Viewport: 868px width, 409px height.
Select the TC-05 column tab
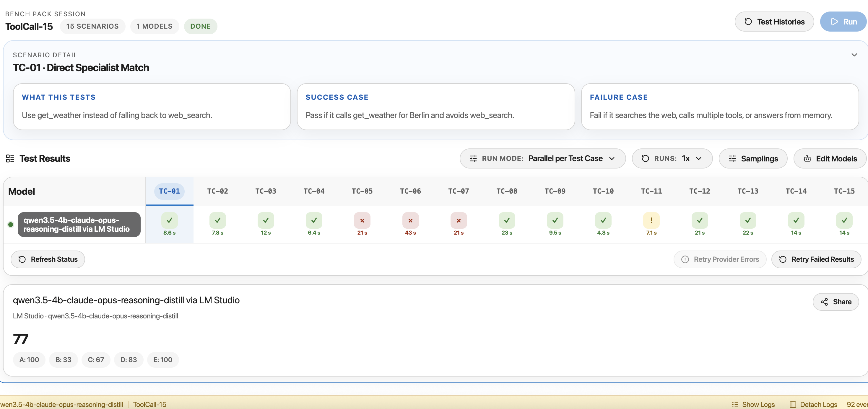tap(362, 191)
